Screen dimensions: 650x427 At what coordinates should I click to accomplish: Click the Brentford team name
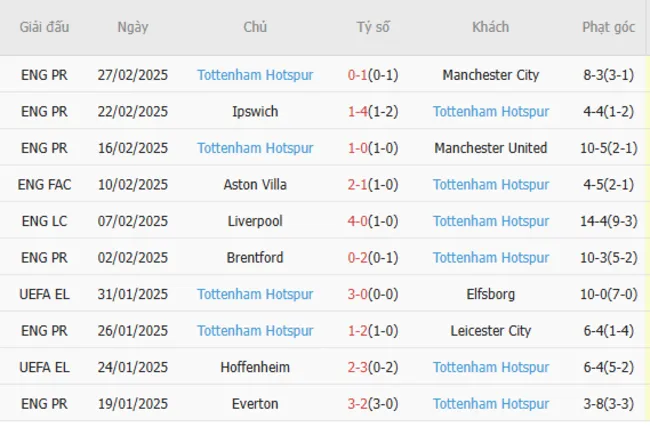click(255, 257)
